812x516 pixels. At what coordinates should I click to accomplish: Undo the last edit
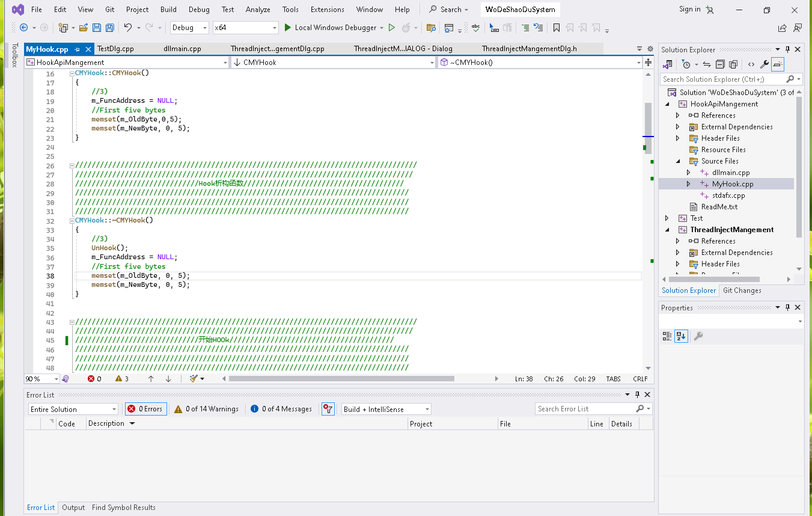(127, 28)
